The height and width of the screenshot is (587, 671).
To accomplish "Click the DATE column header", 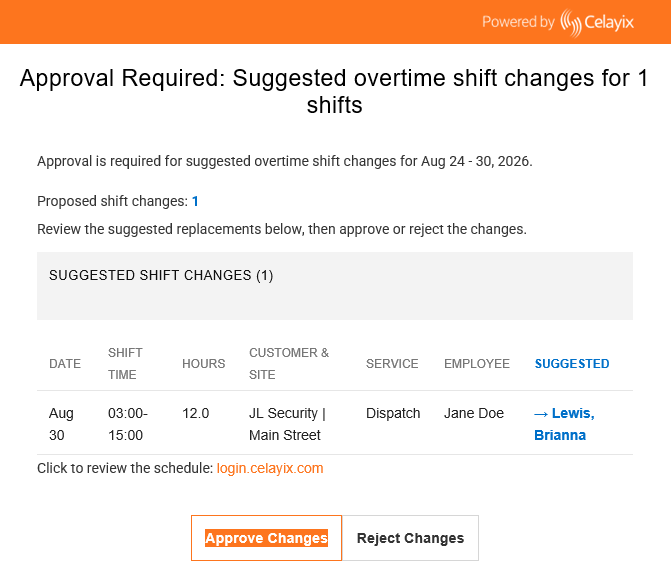I will click(65, 364).
